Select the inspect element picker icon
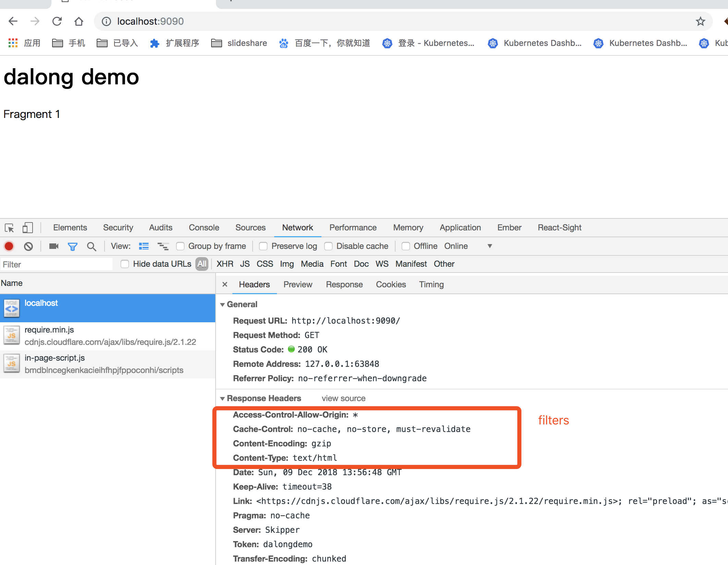The width and height of the screenshot is (728, 565). click(x=9, y=228)
